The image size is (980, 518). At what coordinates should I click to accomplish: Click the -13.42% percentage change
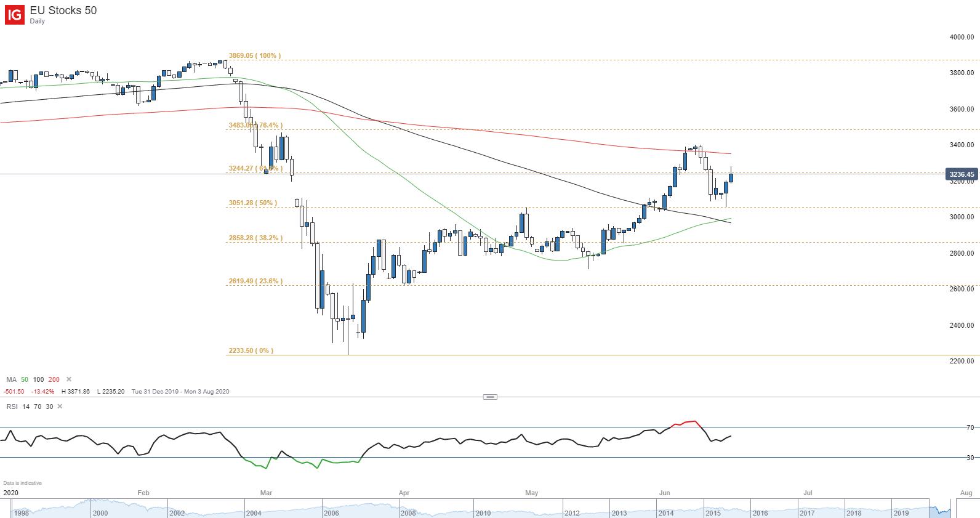tap(42, 392)
